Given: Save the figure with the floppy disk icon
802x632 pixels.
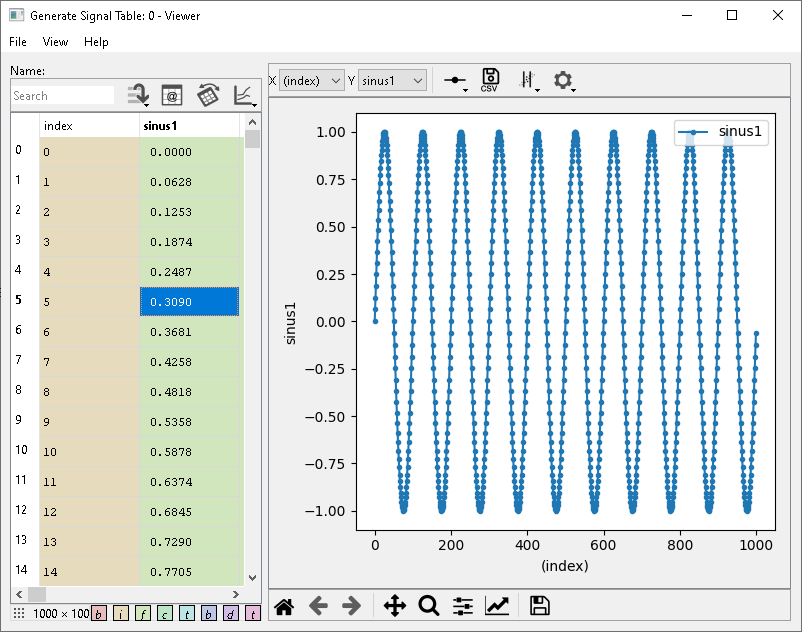Looking at the screenshot, I should (539, 605).
